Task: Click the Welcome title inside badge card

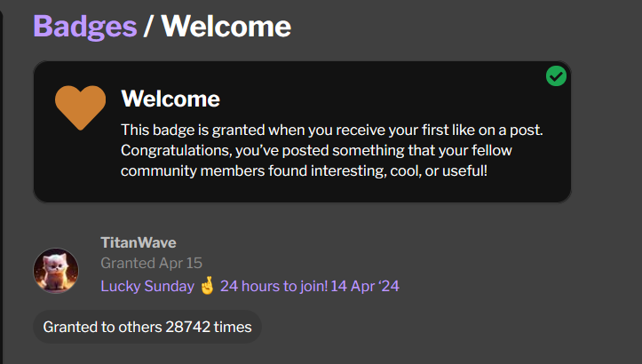Action: (170, 99)
